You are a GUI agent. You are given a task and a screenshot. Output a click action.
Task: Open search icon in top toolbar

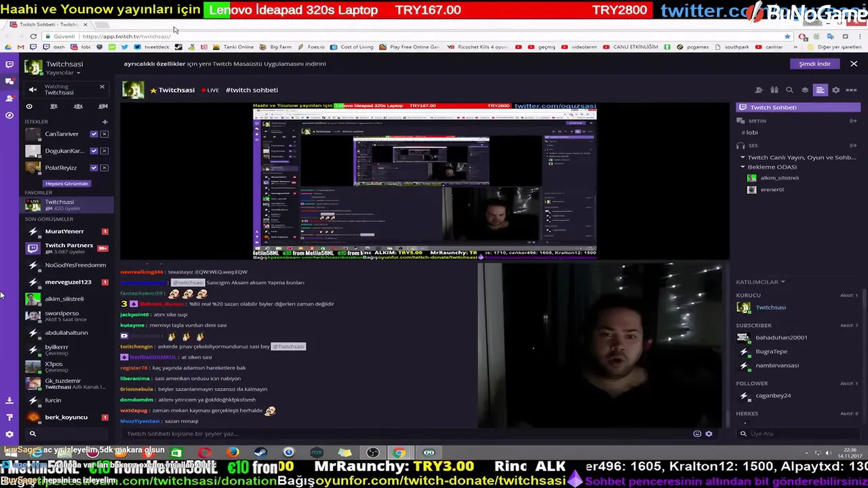789,90
